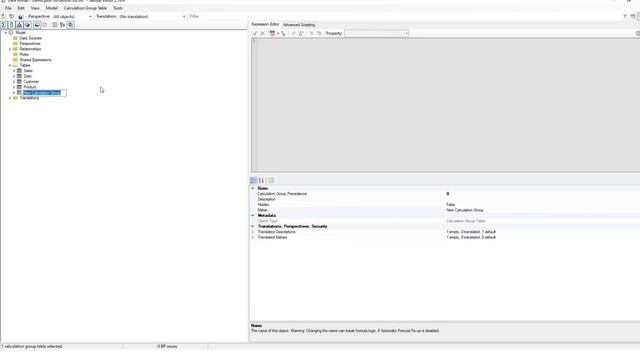
Task: Click the Hidden property value False
Action: tap(451, 205)
